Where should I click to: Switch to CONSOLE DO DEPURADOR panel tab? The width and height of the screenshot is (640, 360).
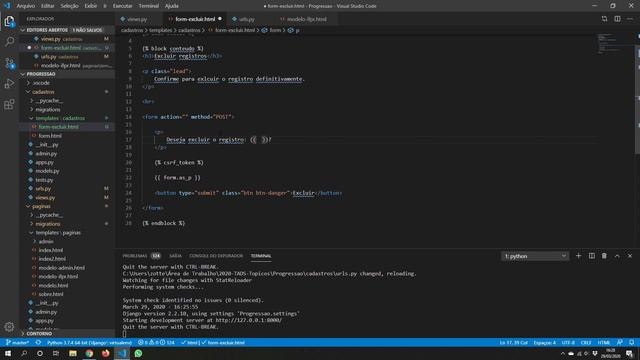(216, 256)
